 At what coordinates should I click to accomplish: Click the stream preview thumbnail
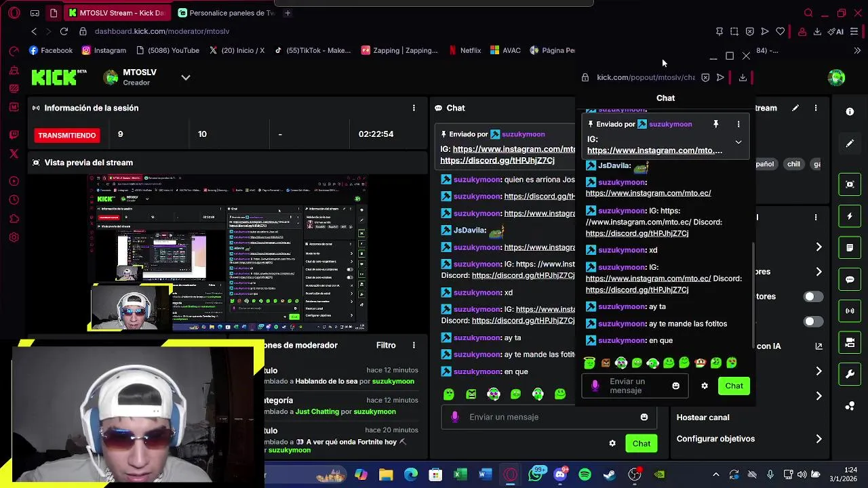(227, 253)
